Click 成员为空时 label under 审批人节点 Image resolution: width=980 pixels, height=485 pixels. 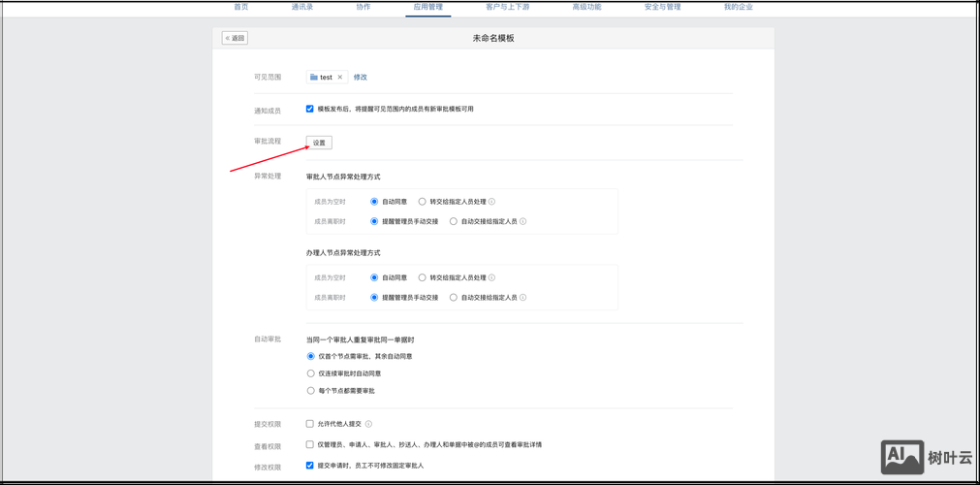(330, 202)
